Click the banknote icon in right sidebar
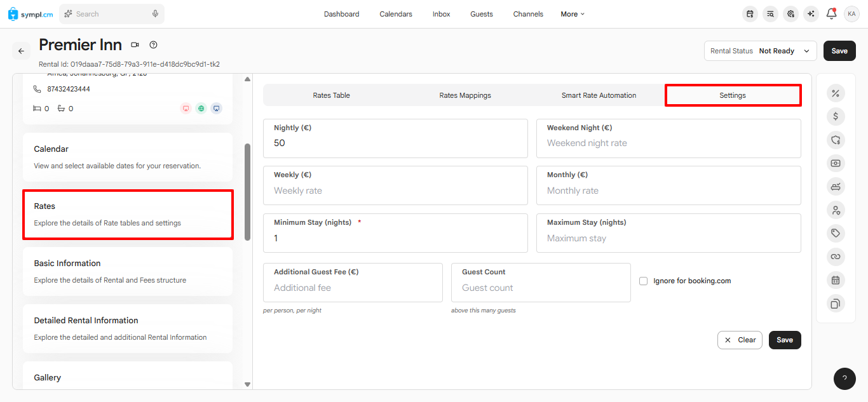The width and height of the screenshot is (868, 402). pyautogui.click(x=836, y=163)
